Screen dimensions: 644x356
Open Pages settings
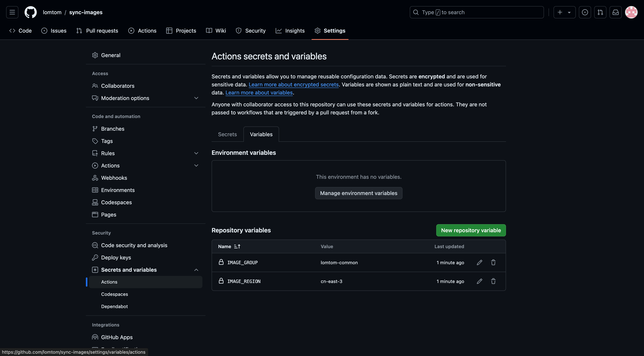click(145, 214)
